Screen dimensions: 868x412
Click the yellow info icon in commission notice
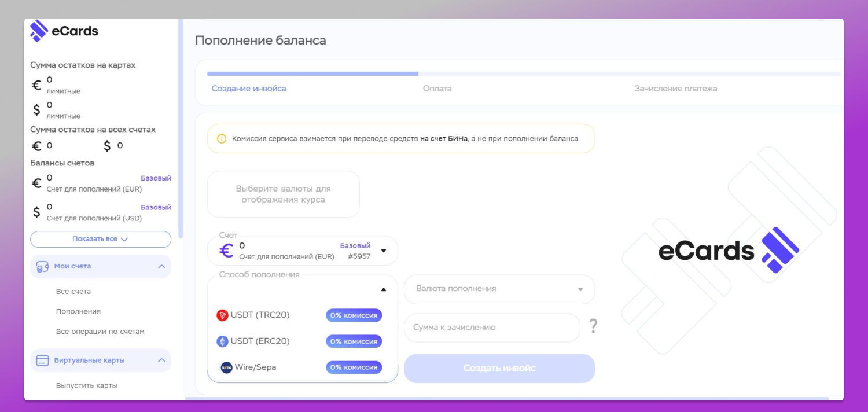pyautogui.click(x=221, y=139)
